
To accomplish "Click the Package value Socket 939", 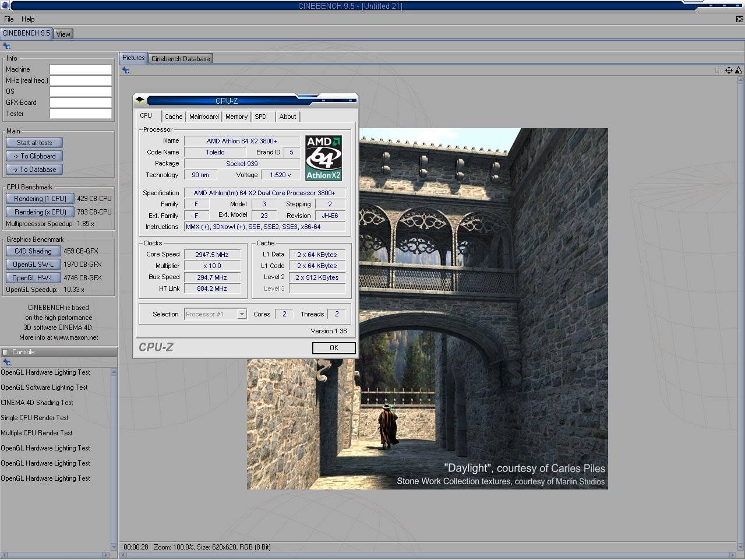I will [242, 164].
